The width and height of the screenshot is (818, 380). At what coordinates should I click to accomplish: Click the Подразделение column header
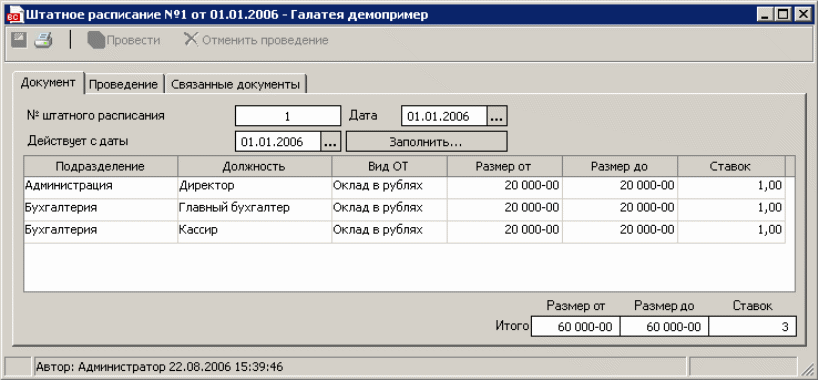click(x=100, y=167)
